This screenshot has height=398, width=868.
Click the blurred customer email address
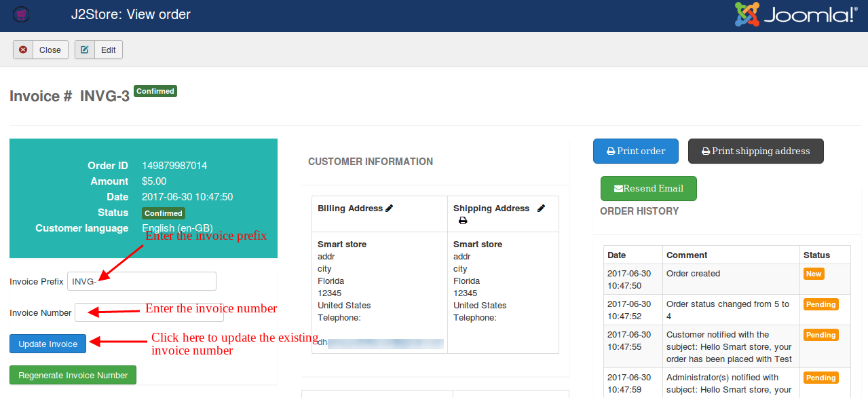coord(380,343)
